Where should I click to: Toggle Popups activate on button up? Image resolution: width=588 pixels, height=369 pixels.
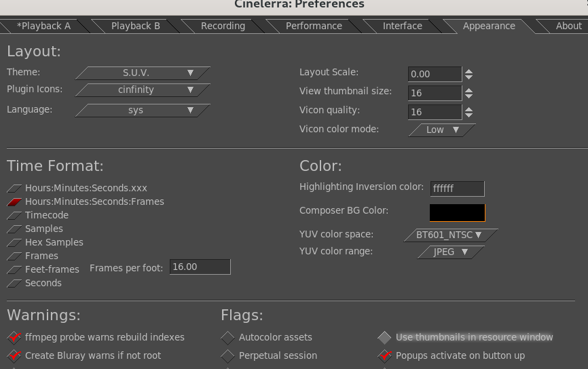click(x=451, y=356)
